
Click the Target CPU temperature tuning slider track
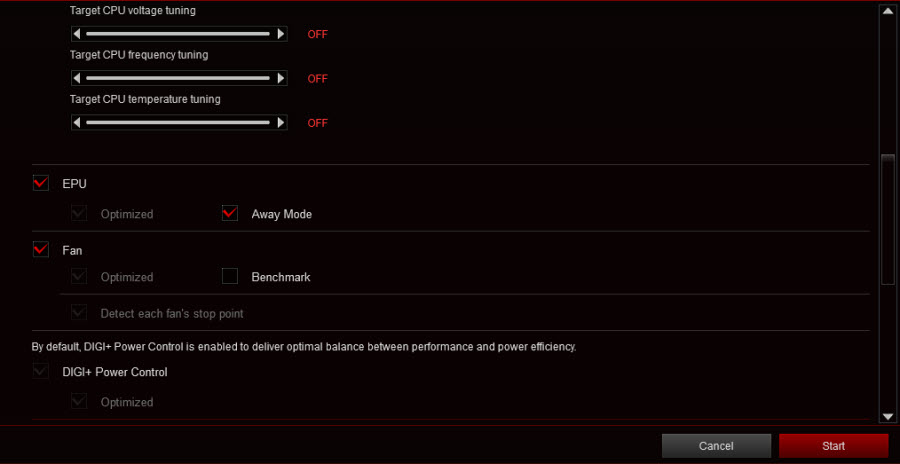coord(177,122)
